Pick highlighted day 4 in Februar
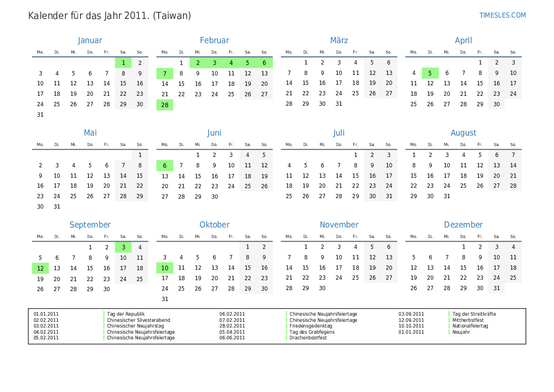Viewport: 554px width, 392px height. pos(231,63)
